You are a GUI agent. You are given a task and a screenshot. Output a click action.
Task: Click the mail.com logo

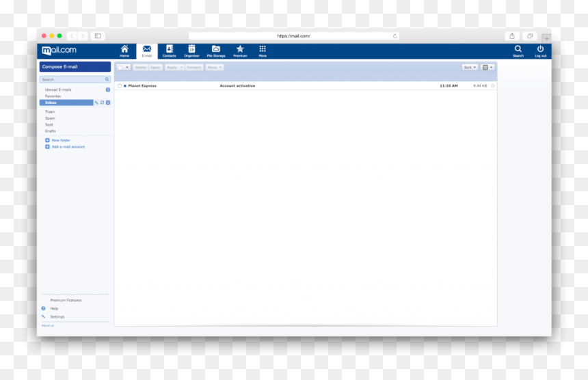59,50
